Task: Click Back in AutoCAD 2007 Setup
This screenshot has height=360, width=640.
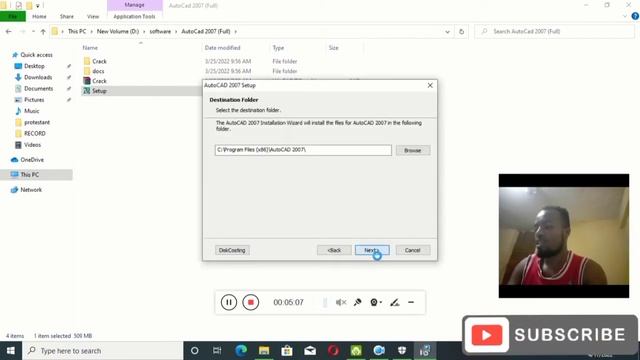Action: [334, 250]
